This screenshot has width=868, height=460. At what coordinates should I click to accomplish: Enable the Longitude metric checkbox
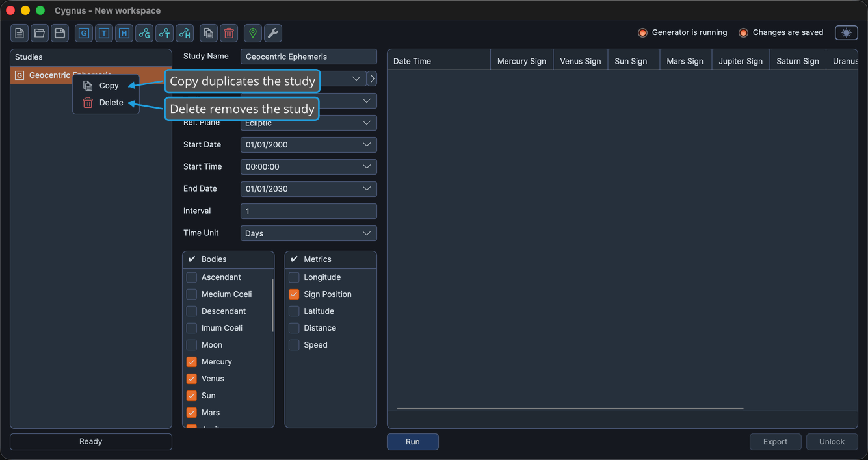pyautogui.click(x=294, y=277)
